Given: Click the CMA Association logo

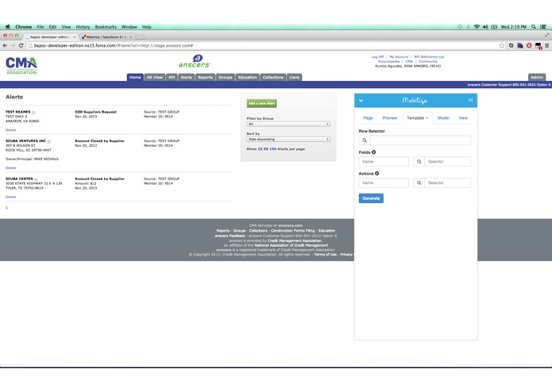Looking at the screenshot, I should coord(21,65).
